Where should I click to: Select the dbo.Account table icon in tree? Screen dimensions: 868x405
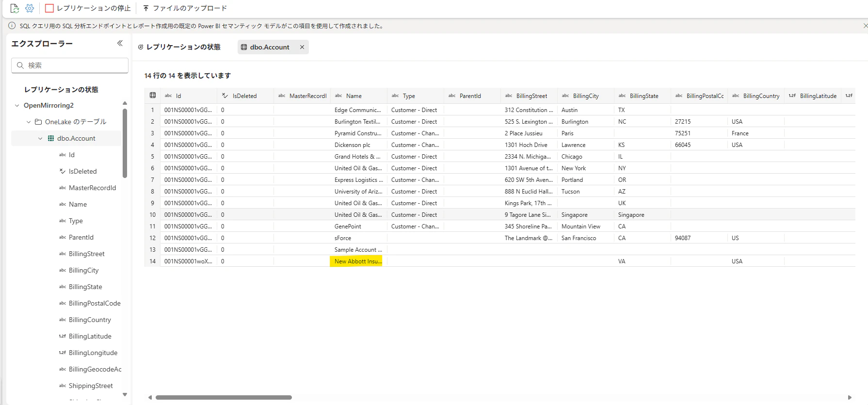click(x=51, y=138)
